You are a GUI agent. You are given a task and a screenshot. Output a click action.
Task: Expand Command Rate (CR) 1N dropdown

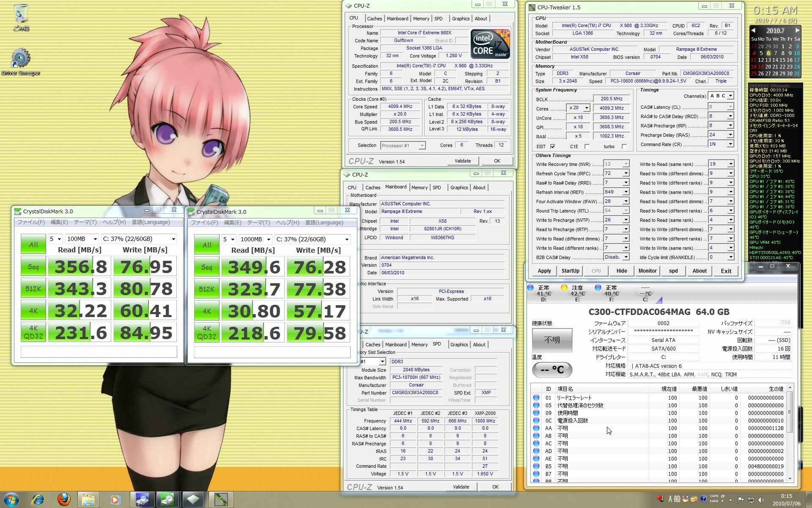click(730, 144)
